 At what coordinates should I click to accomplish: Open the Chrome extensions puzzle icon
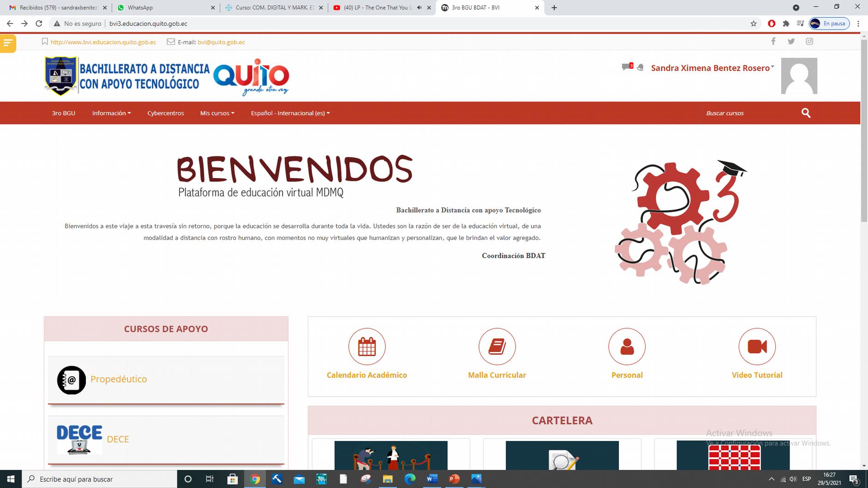[x=786, y=24]
